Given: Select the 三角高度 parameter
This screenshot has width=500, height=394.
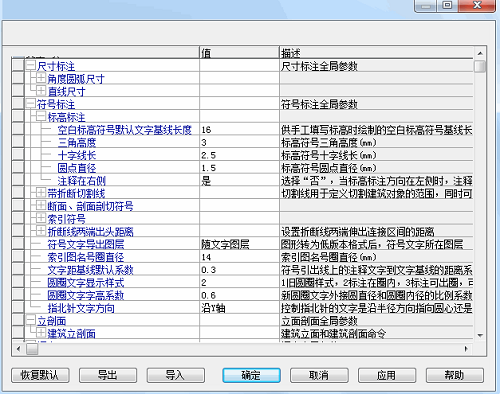Looking at the screenshot, I should pos(77,143).
